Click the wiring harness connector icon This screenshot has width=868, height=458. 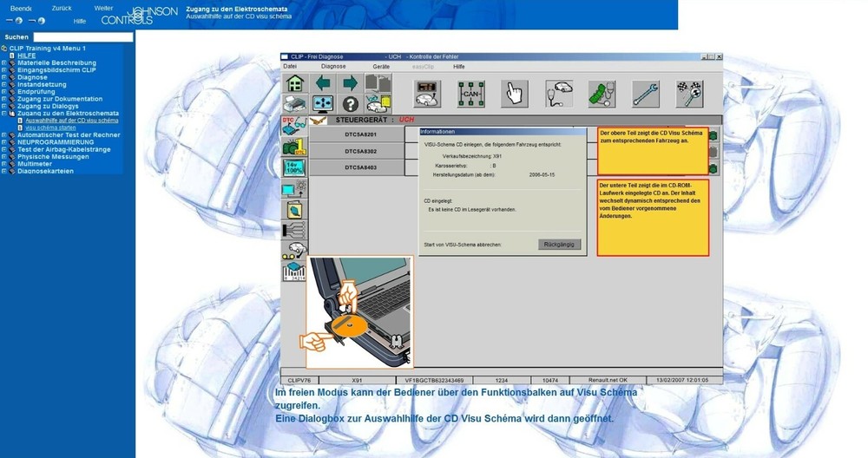point(294,230)
